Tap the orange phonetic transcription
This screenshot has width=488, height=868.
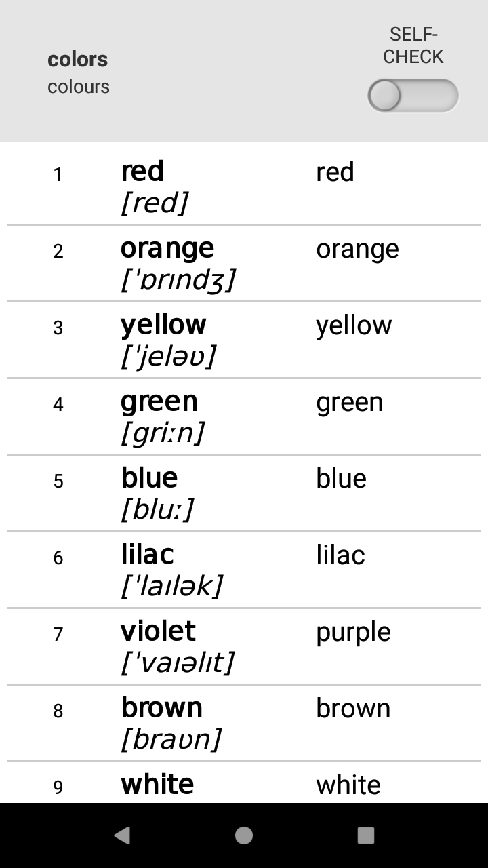(x=178, y=279)
